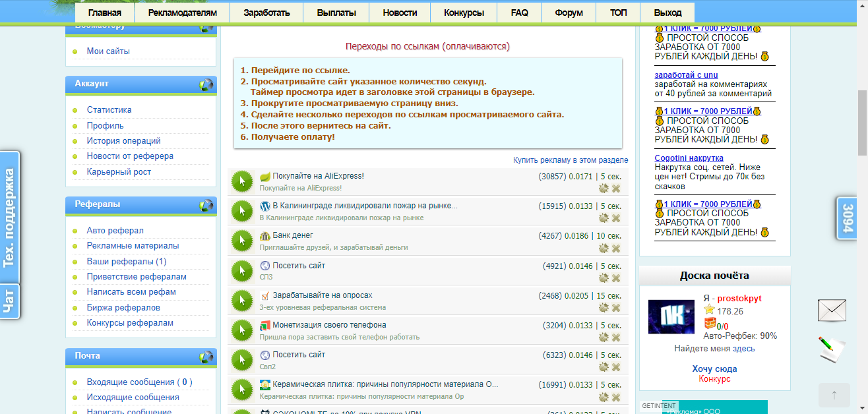Viewport: 868px width, 414px height.
Task: Open the Посетить сайт ad titled СП3
Action: (x=299, y=266)
